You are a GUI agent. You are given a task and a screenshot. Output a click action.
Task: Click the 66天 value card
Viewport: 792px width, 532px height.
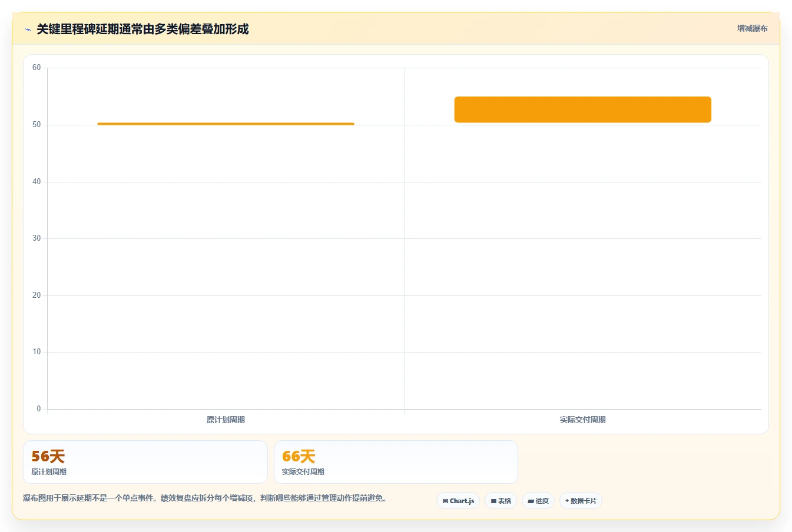tap(396, 462)
